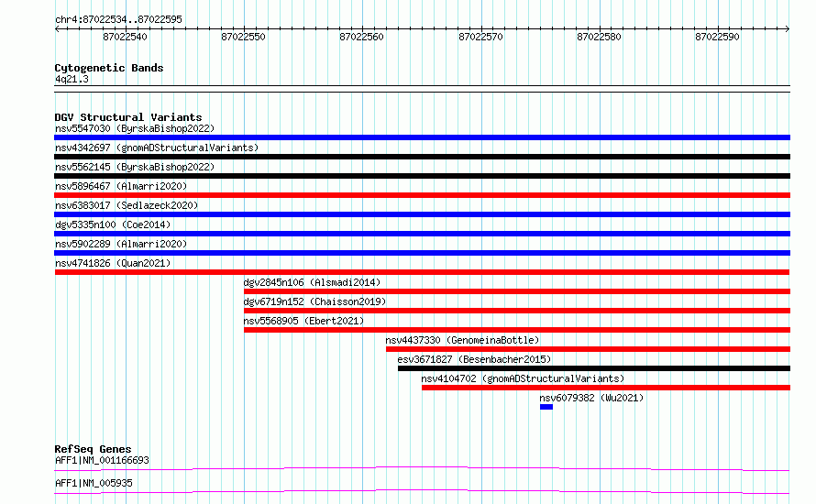This screenshot has height=504, width=816.
Task: Click the nsv5902289 (Almarri2020) label
Action: pyautogui.click(x=121, y=244)
